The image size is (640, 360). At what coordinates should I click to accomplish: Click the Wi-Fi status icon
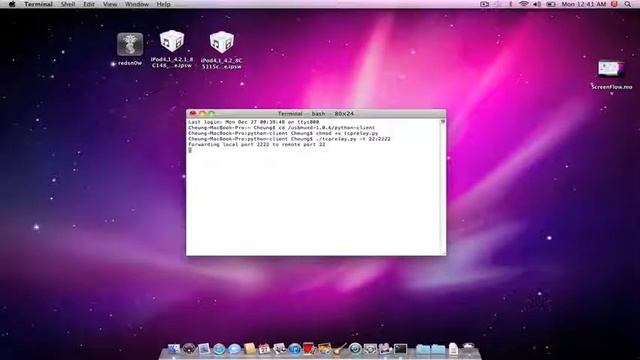pyautogui.click(x=524, y=4)
